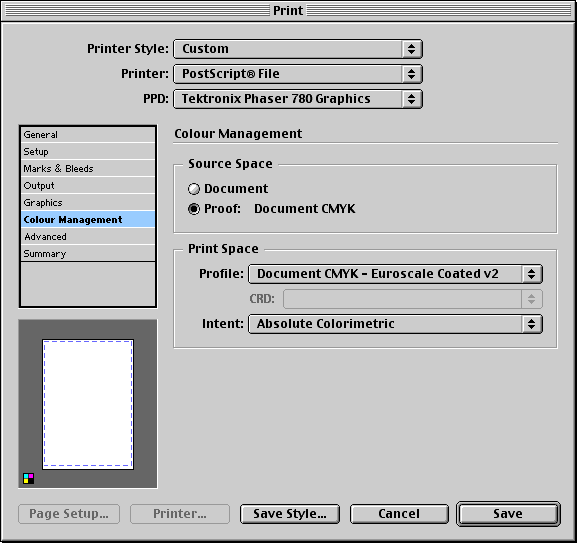This screenshot has height=543, width=577.
Task: Click the PPD dropdown arrow icon
Action: [411, 99]
